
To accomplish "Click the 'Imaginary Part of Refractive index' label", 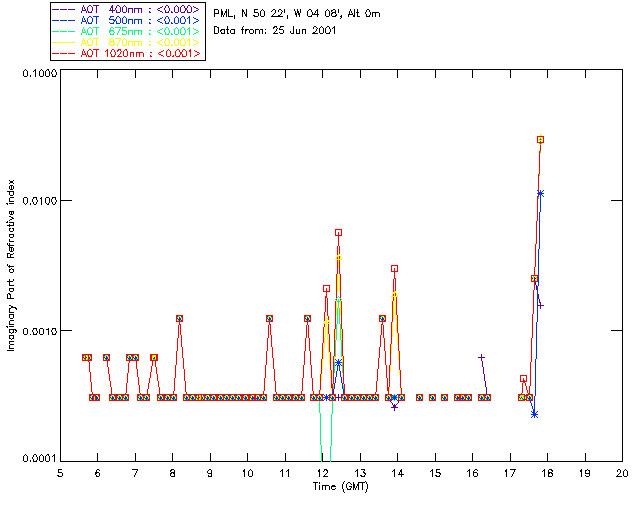I will pos(11,265).
